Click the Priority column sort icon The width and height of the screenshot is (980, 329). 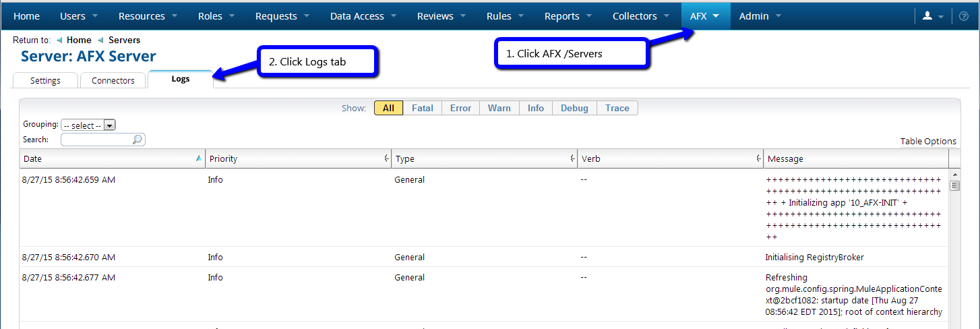click(386, 158)
